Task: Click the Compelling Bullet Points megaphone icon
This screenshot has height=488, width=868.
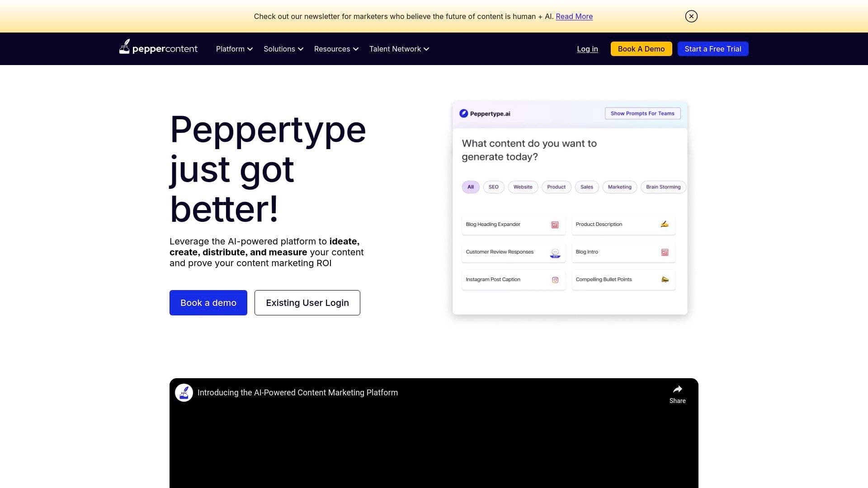Action: [x=665, y=279]
